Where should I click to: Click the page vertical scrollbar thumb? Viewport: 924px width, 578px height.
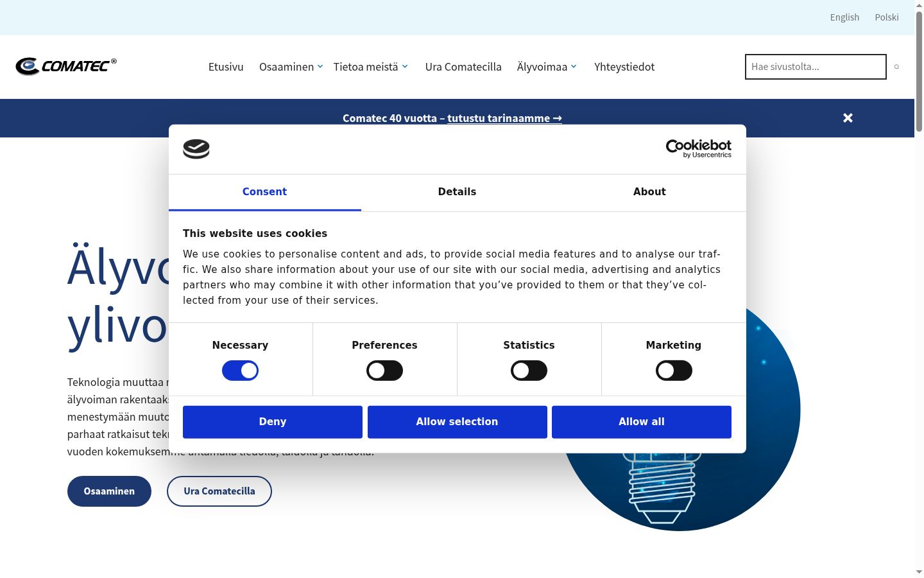[x=919, y=71]
